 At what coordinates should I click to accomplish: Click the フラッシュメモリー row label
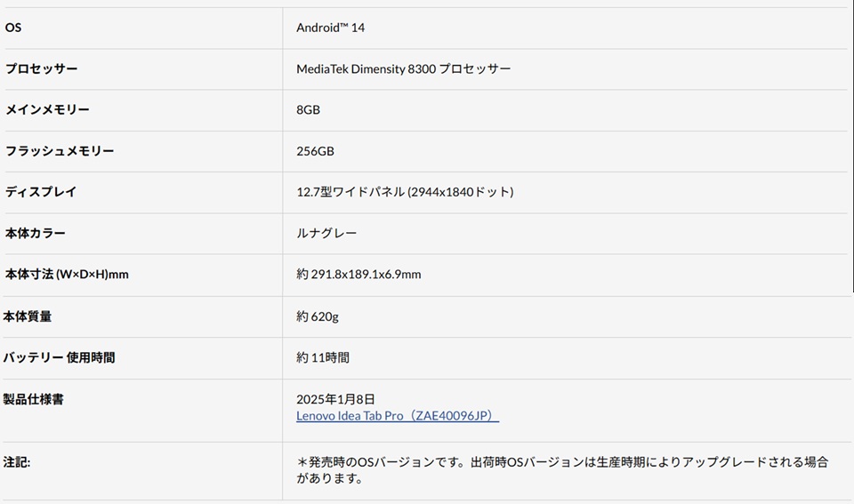click(x=60, y=151)
